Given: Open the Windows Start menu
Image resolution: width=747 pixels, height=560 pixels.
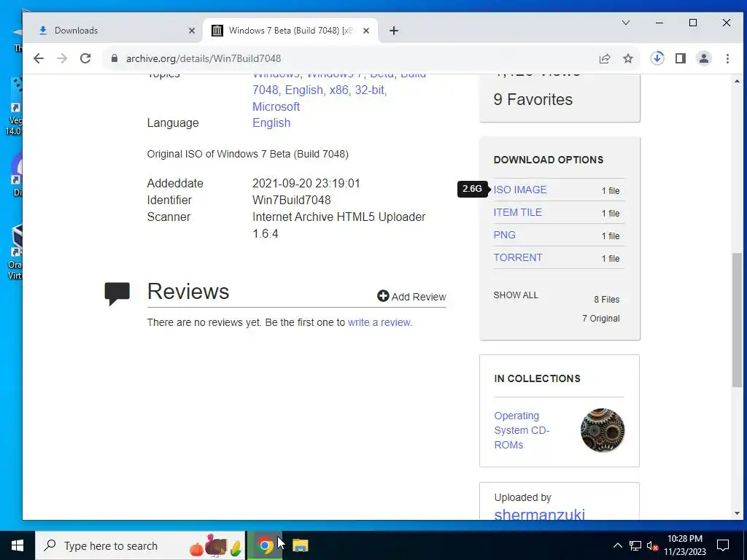Looking at the screenshot, I should 18,545.
